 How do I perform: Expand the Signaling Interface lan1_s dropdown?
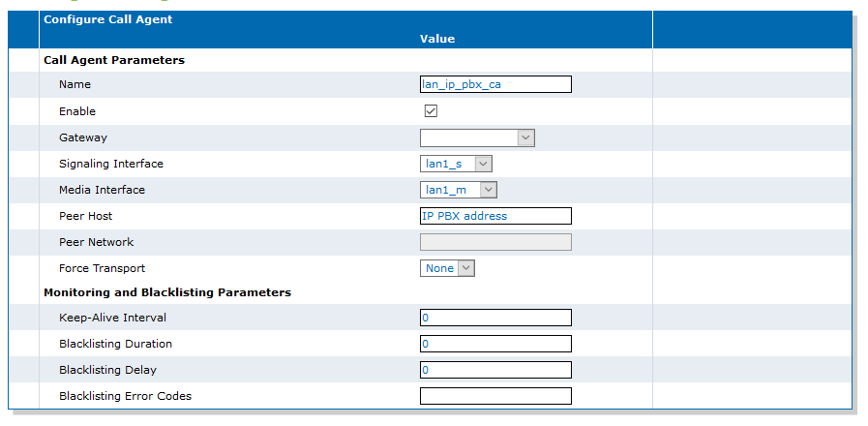456,164
